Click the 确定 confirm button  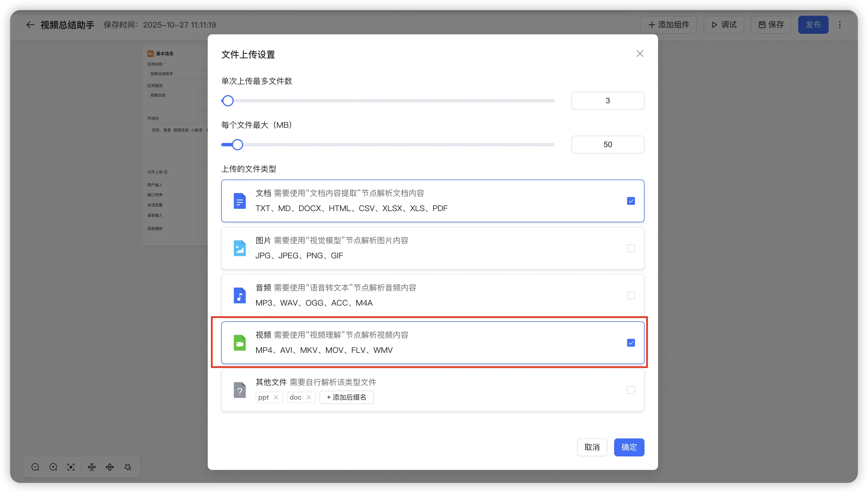click(x=629, y=447)
